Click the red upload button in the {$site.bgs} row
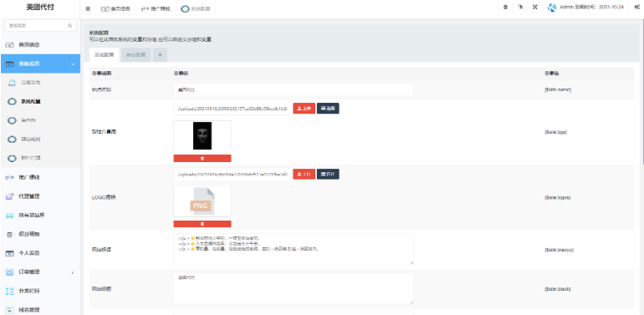This screenshot has height=315, width=644. (304, 109)
